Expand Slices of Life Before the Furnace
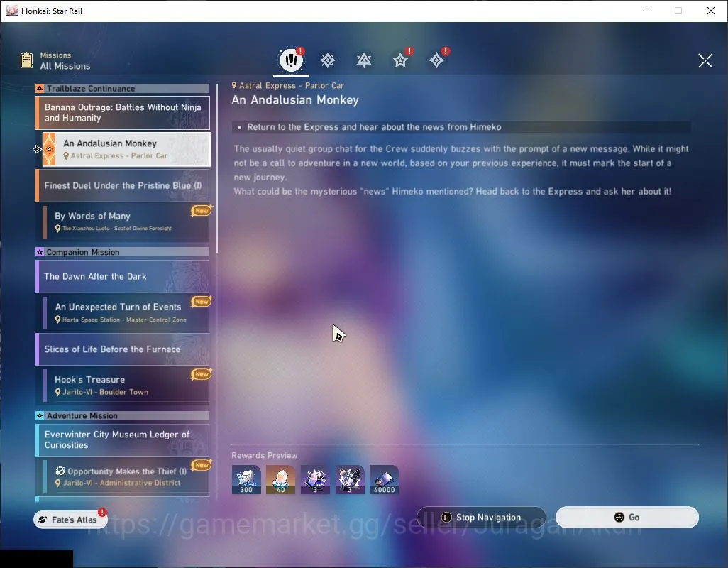Viewport: 728px width, 568px height. click(x=123, y=349)
